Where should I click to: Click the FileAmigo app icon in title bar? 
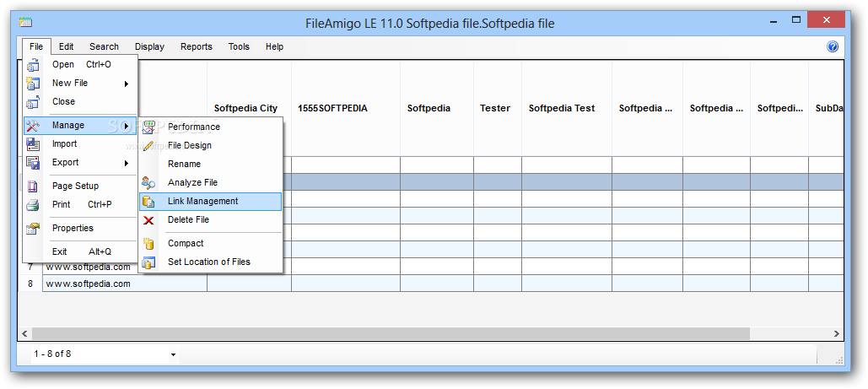point(25,23)
